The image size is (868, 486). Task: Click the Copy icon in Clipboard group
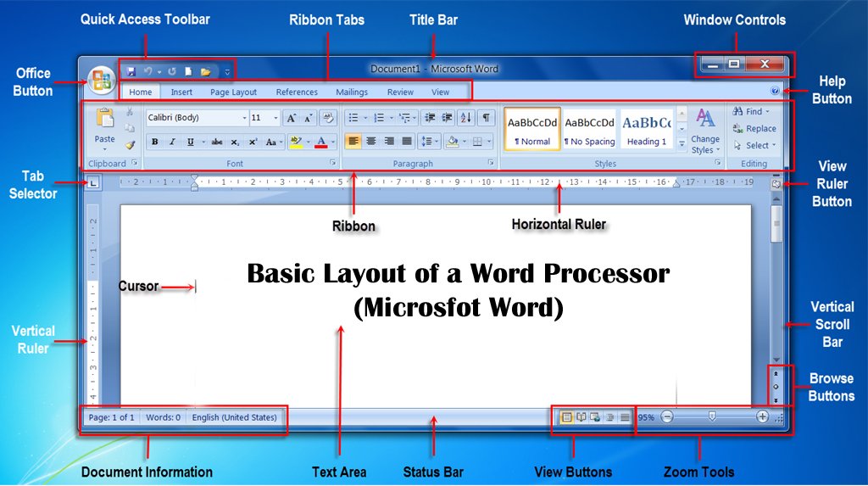click(x=130, y=128)
